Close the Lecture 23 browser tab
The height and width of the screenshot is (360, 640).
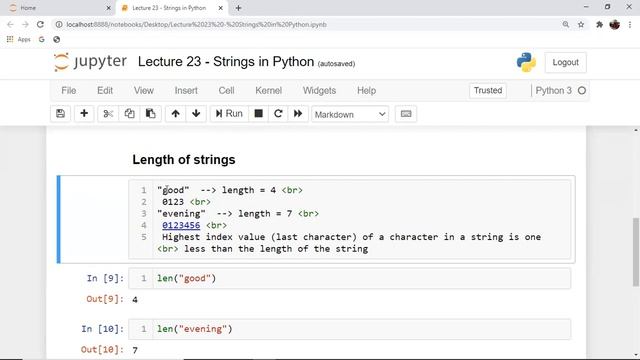pyautogui.click(x=221, y=8)
